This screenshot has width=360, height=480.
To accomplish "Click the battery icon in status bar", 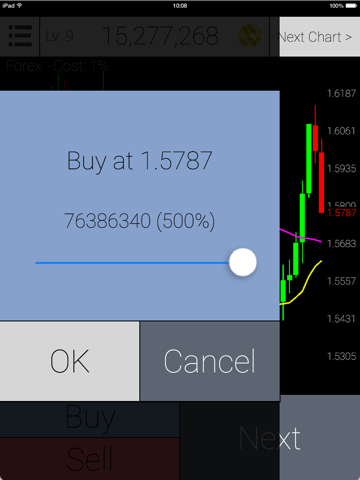I will [351, 6].
